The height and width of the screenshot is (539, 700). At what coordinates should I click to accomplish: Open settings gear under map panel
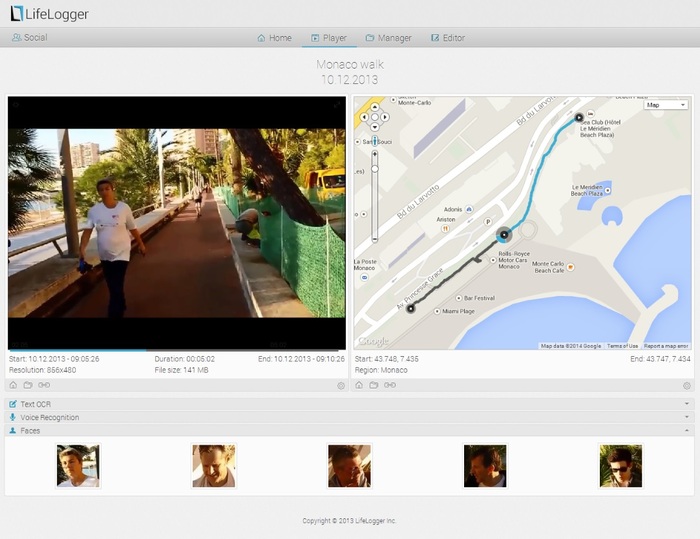(687, 385)
